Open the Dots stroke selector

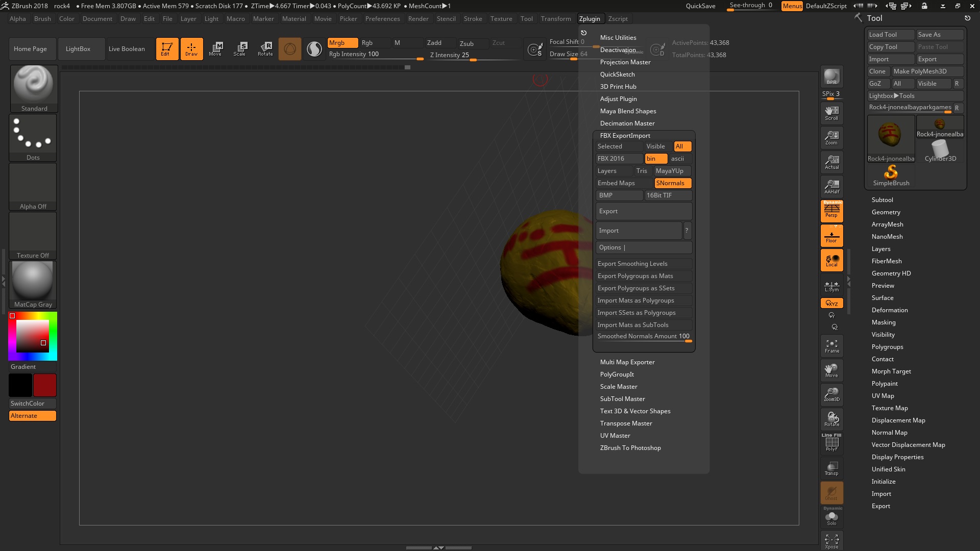click(33, 138)
